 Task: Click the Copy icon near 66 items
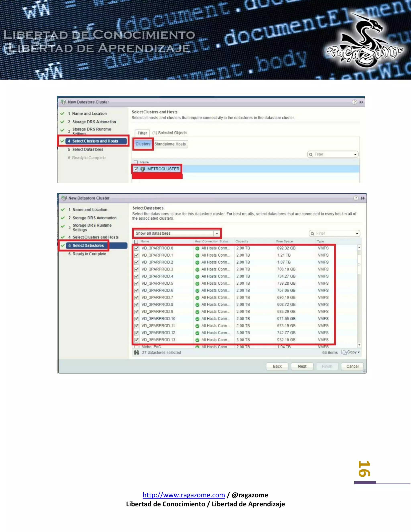344,352
